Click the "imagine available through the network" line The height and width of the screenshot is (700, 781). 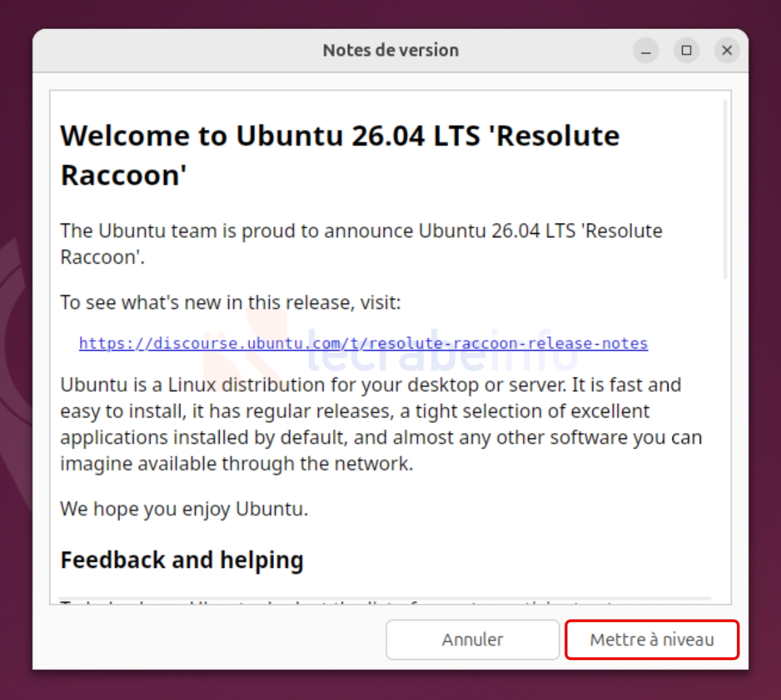237,464
